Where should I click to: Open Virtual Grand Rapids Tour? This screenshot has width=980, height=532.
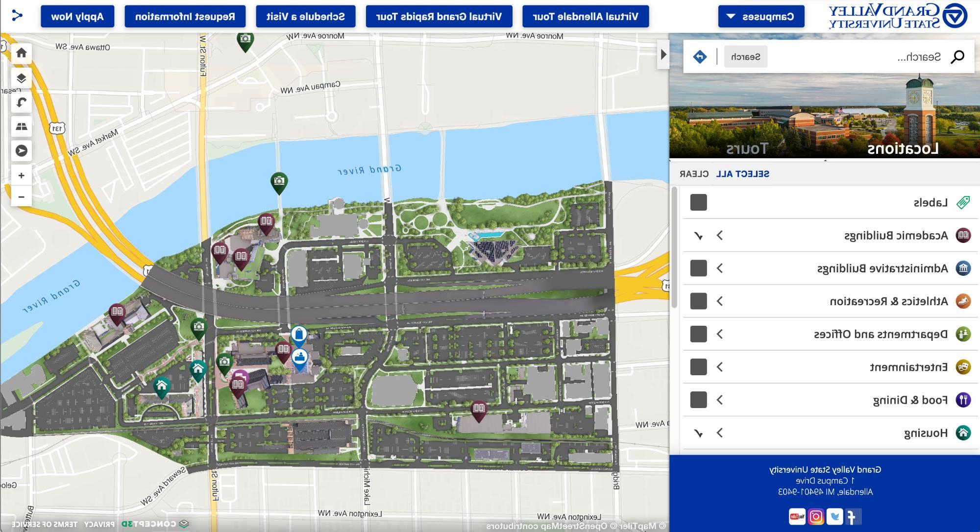coord(439,17)
